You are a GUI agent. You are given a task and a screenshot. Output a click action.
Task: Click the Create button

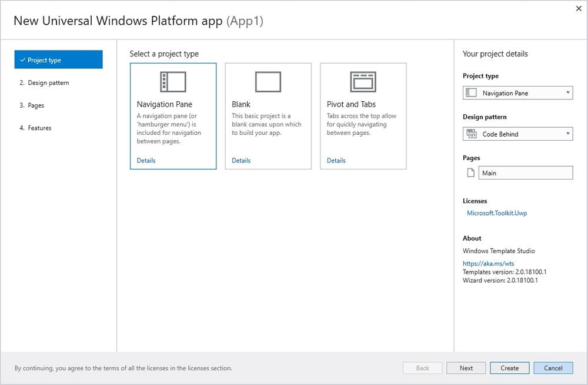[x=510, y=368]
